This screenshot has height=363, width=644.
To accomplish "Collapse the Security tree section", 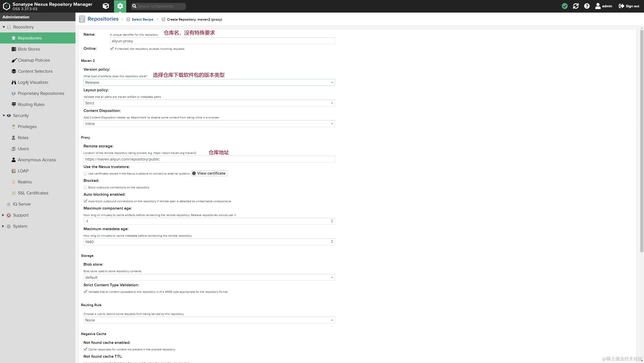I will [x=4, y=115].
